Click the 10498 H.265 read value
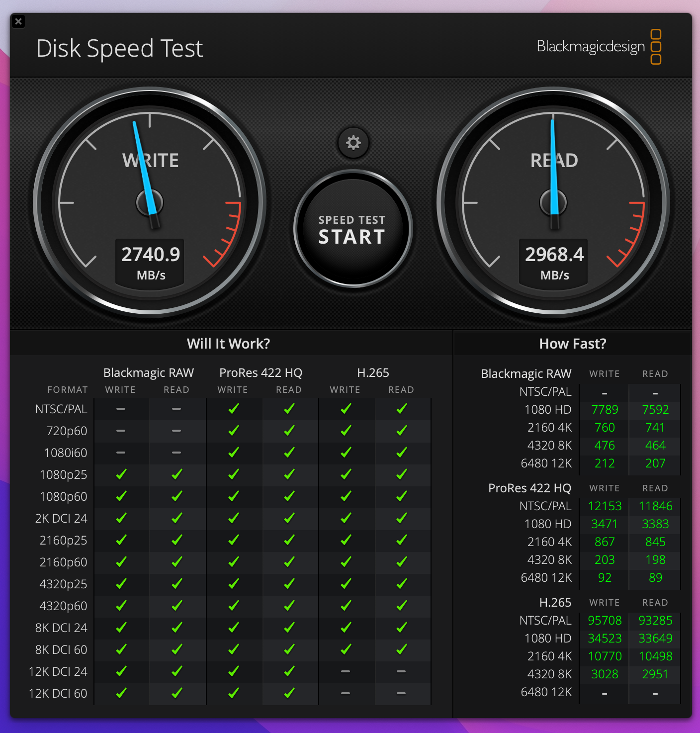 click(x=656, y=656)
